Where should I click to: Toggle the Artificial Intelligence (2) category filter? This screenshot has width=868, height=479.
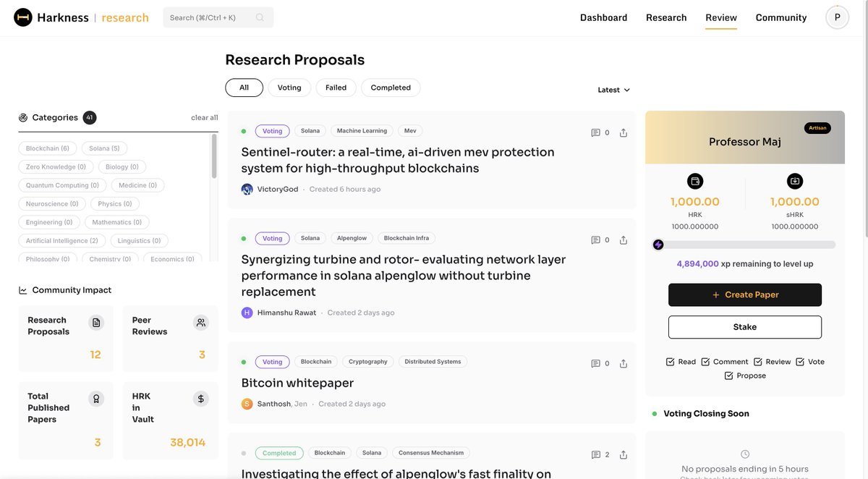62,240
